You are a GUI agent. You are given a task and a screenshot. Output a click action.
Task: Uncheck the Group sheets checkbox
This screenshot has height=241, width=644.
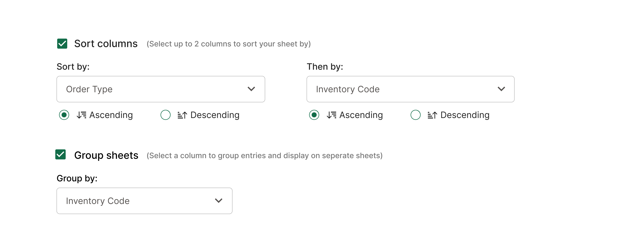coord(61,154)
